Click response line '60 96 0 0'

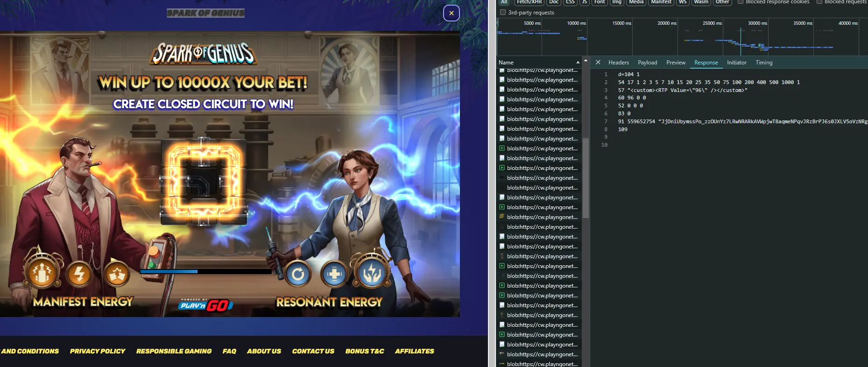click(x=632, y=98)
